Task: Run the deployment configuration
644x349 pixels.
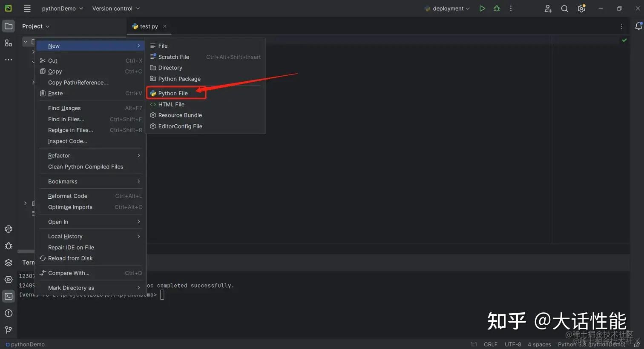Action: [482, 9]
